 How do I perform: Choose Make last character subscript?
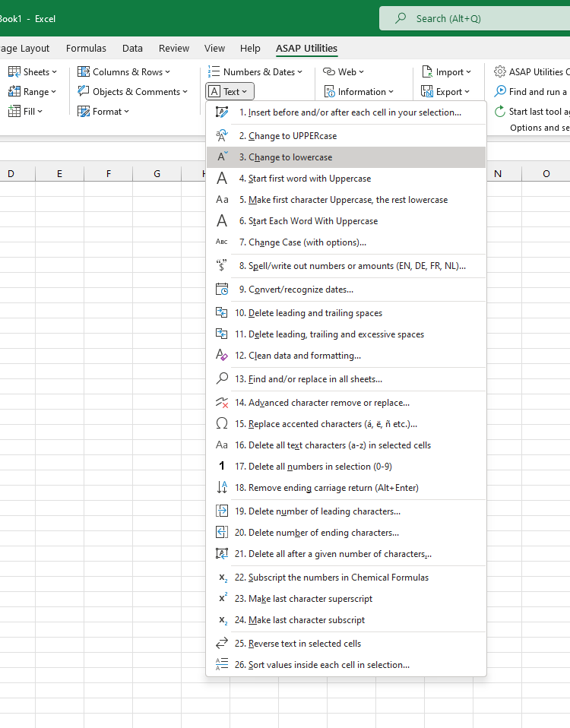[347, 620]
